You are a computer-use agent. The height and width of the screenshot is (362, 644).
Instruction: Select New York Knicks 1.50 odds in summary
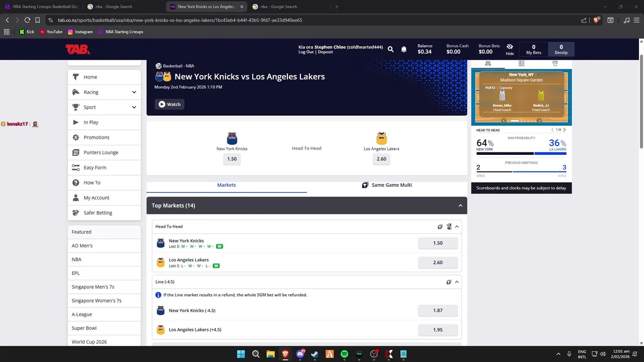point(232,159)
